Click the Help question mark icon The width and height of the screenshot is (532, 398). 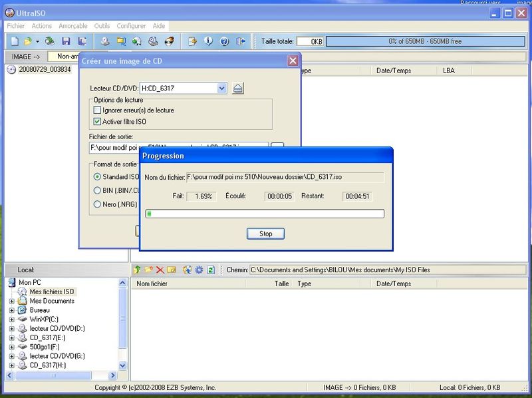click(x=224, y=41)
